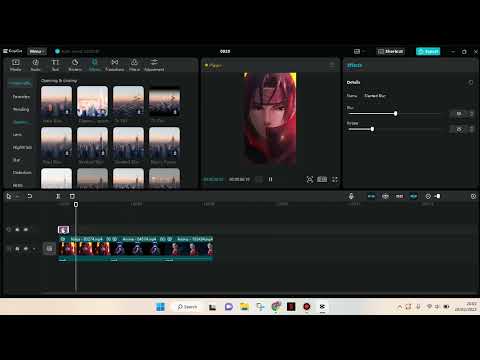Click the CapCut icon in taskbar
The image size is (480, 360).
(322, 307)
